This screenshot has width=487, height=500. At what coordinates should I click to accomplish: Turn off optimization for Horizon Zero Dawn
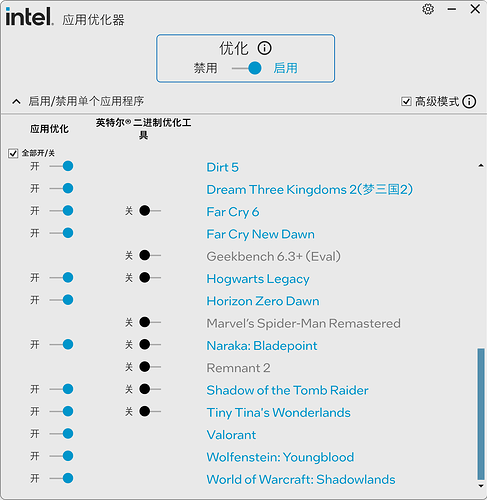pyautogui.click(x=61, y=300)
